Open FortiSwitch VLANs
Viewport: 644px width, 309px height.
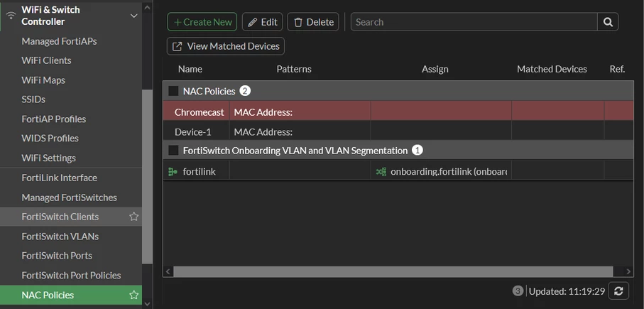(60, 237)
